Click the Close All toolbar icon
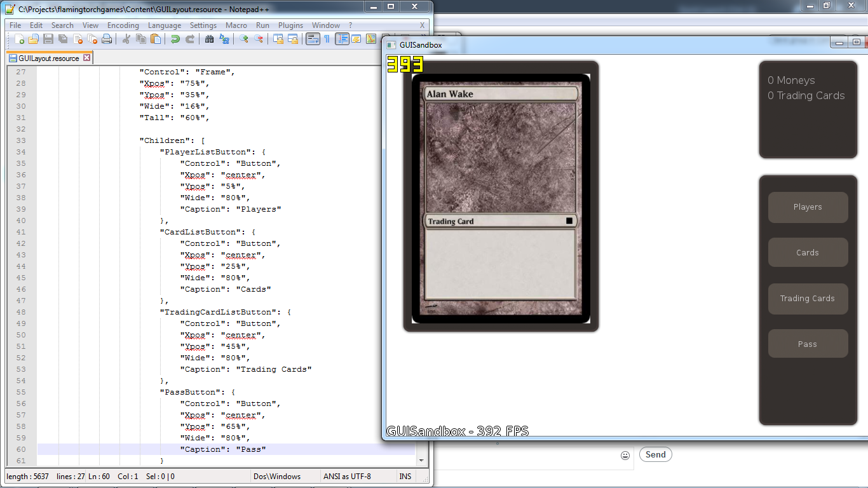Image resolution: width=868 pixels, height=488 pixels. [x=92, y=39]
